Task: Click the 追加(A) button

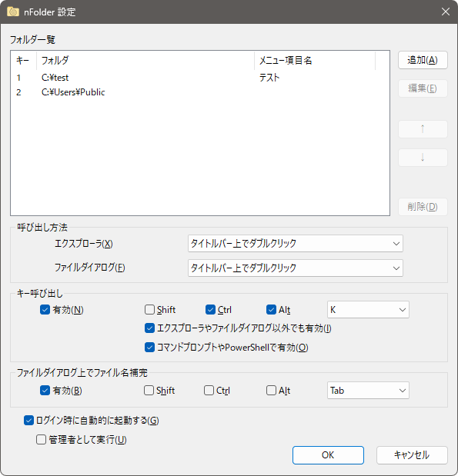Action: (423, 60)
